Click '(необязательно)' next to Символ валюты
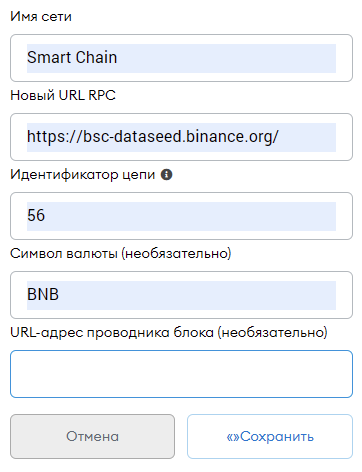The height and width of the screenshot is (472, 362). click(x=176, y=254)
